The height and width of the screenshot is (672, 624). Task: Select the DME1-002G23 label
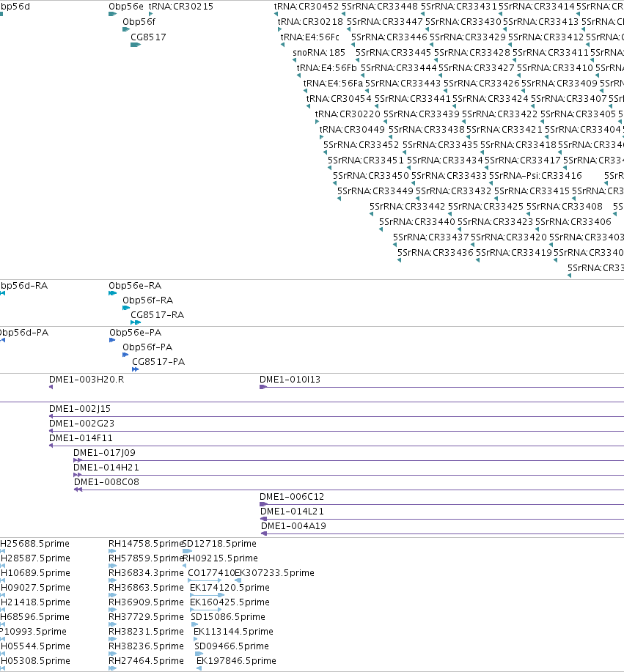pos(82,424)
